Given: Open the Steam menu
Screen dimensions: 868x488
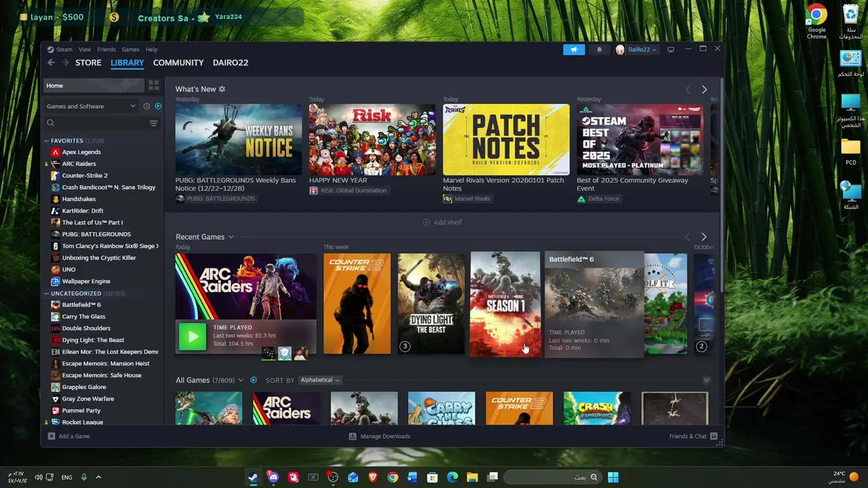Looking at the screenshot, I should point(64,49).
